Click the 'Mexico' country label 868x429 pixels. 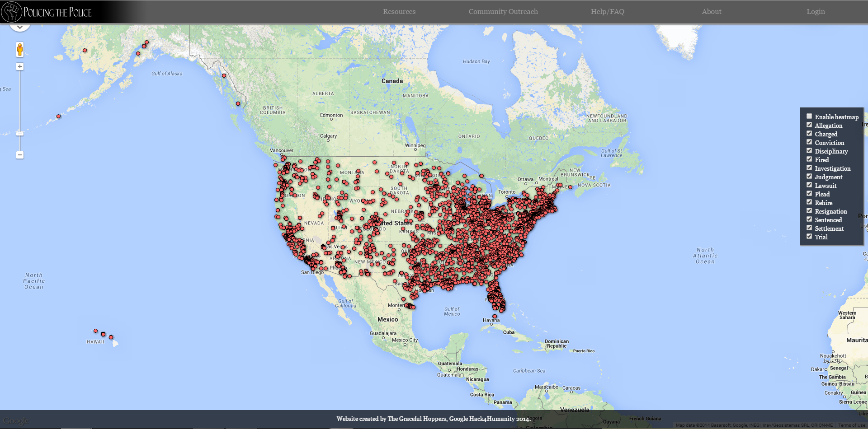coord(388,319)
